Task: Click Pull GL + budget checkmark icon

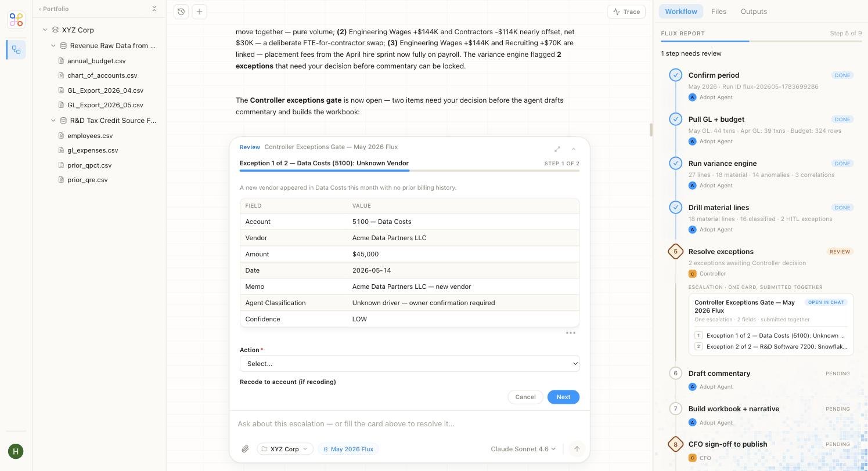Action: coord(675,119)
